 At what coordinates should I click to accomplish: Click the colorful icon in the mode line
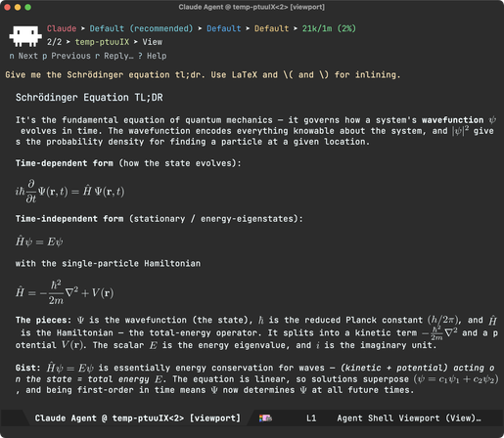pos(265,418)
